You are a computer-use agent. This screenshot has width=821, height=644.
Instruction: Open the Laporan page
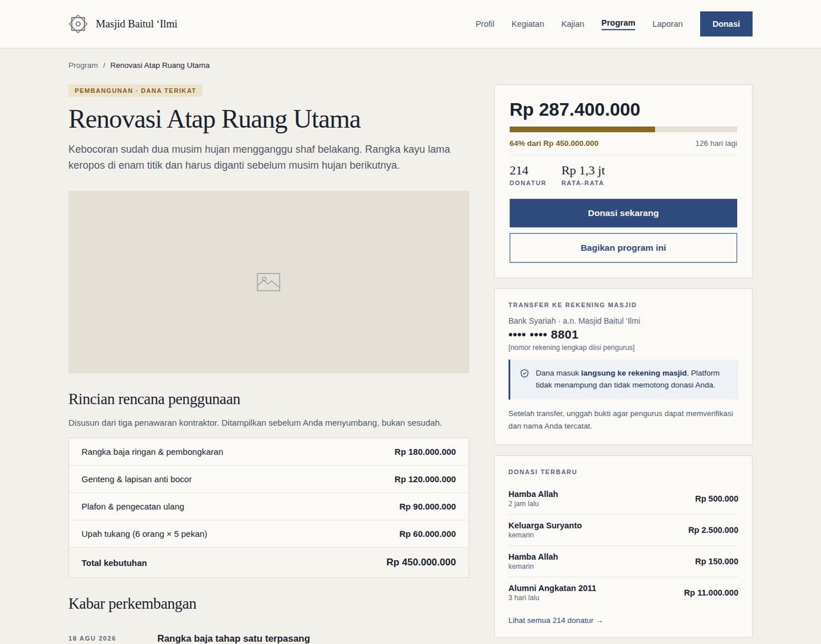tap(667, 24)
